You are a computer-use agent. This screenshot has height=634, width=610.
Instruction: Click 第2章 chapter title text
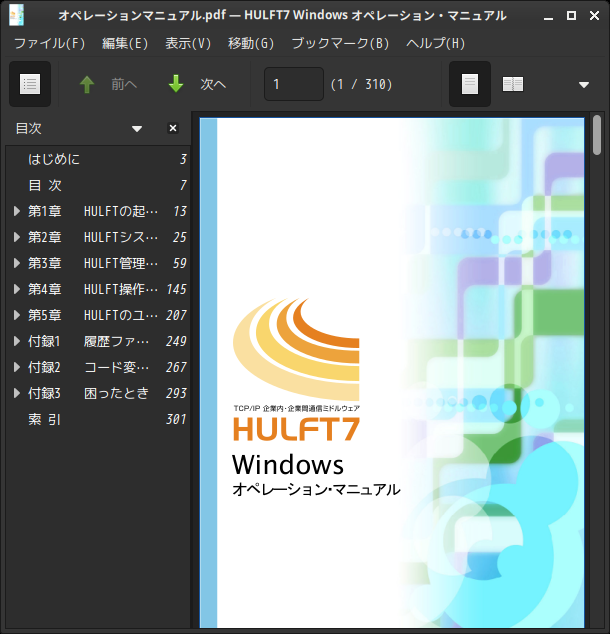pyautogui.click(x=93, y=237)
